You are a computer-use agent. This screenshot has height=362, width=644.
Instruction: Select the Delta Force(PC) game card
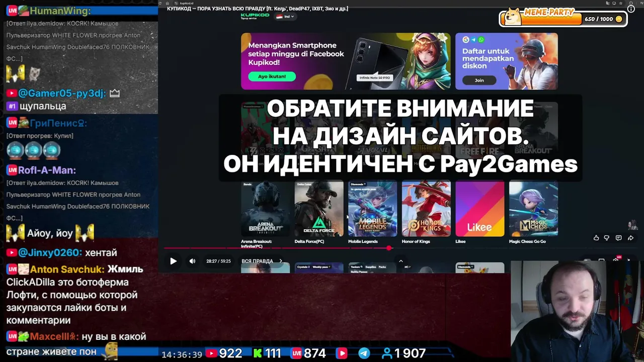click(x=319, y=213)
